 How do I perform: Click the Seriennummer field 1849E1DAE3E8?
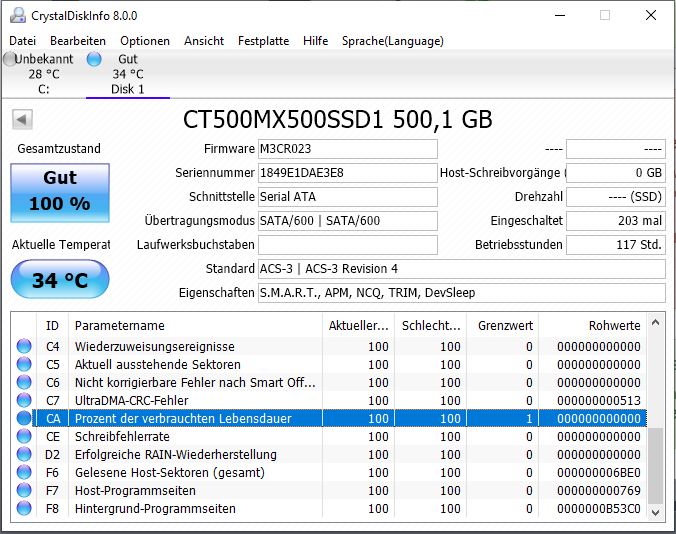click(347, 173)
